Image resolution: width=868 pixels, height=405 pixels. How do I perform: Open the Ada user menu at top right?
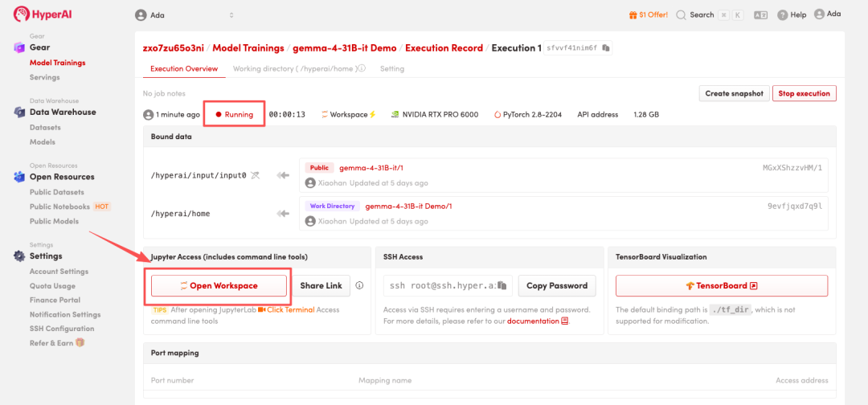point(828,14)
